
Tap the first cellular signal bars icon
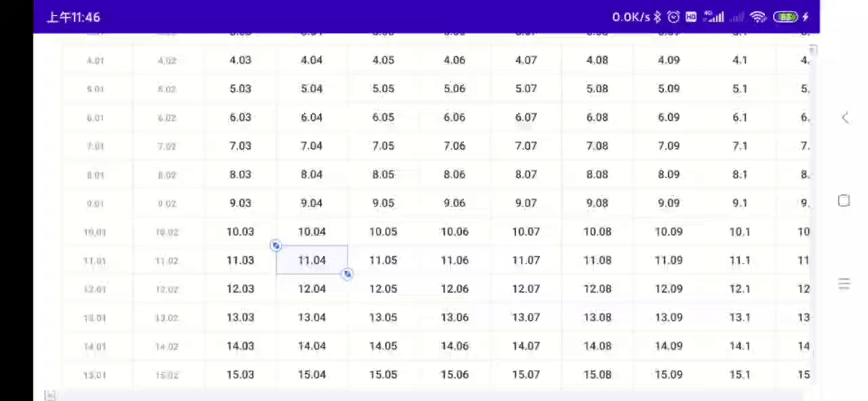[x=714, y=17]
